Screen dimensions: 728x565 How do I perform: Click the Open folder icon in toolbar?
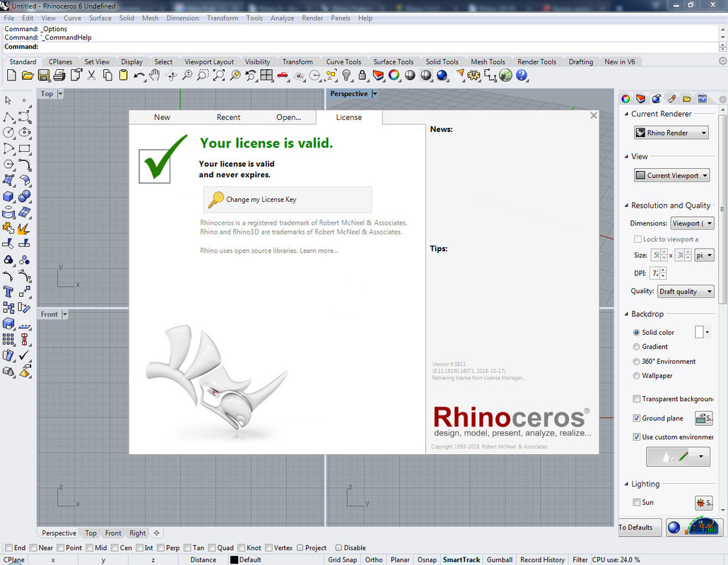tap(28, 75)
